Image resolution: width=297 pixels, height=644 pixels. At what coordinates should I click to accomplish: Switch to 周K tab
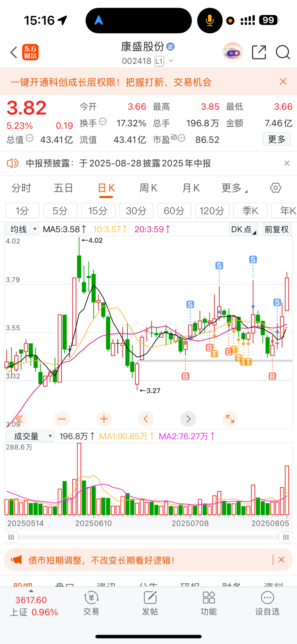tap(148, 188)
